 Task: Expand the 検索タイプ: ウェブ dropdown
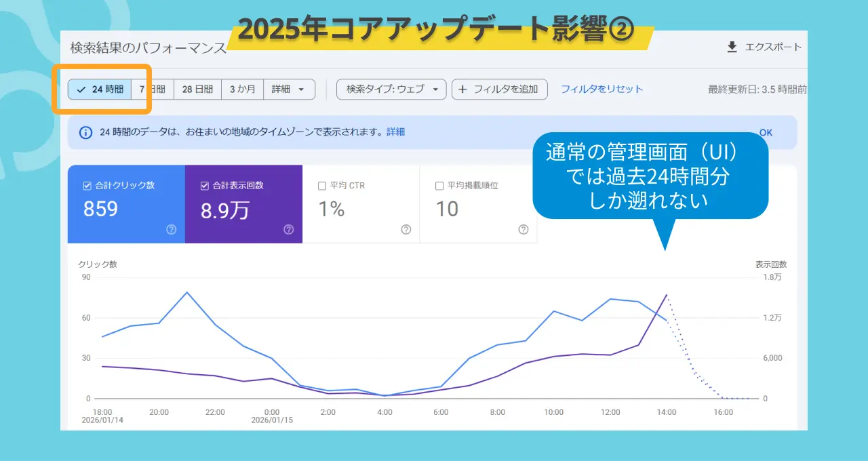click(x=391, y=89)
